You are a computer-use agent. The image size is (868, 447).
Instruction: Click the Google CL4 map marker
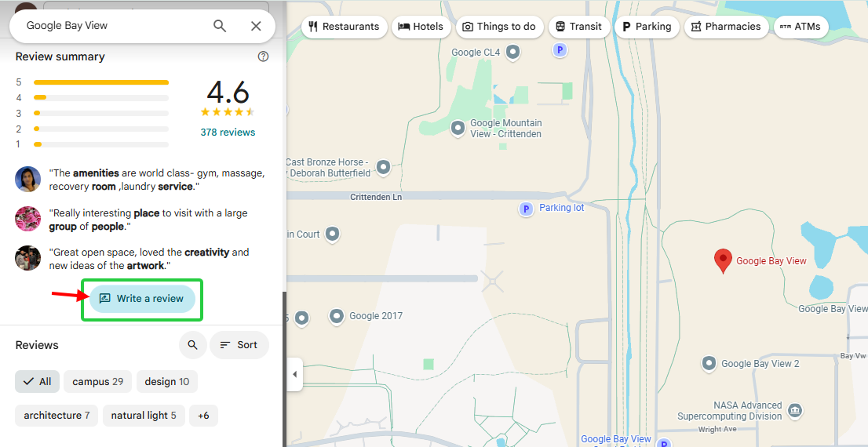513,53
